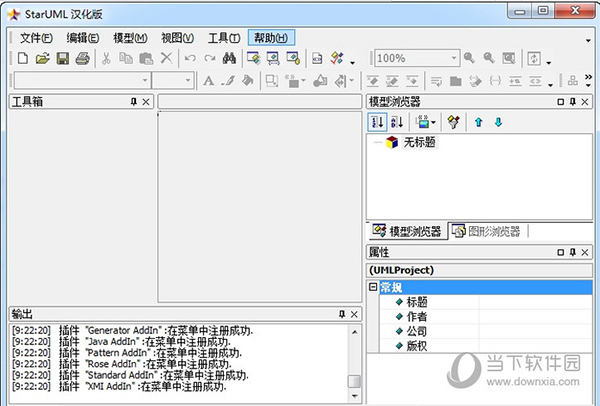Image resolution: width=600 pixels, height=406 pixels.
Task: Close the 属性 panel
Action: (585, 252)
